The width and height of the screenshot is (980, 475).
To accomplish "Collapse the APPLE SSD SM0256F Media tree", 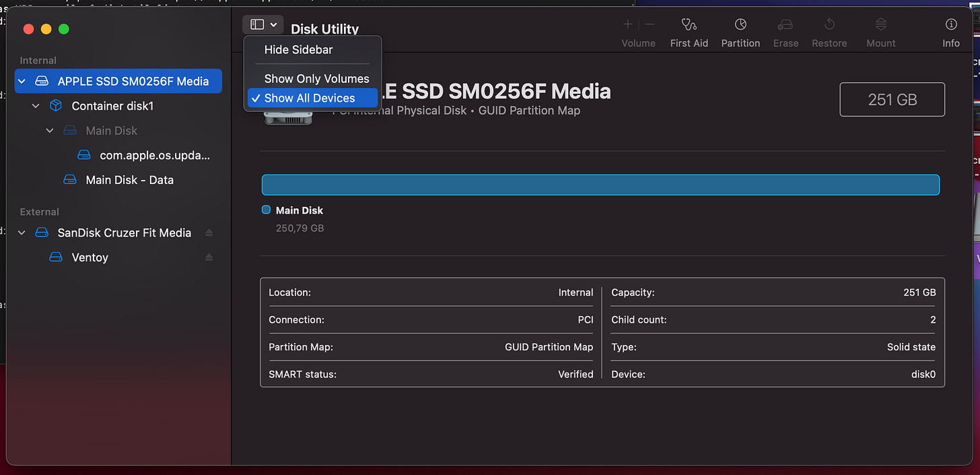I will [22, 81].
